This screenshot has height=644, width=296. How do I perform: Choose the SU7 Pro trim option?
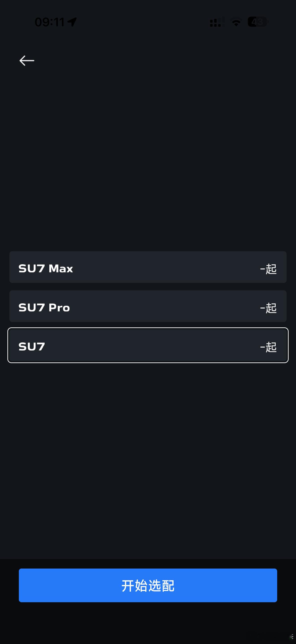point(148,306)
